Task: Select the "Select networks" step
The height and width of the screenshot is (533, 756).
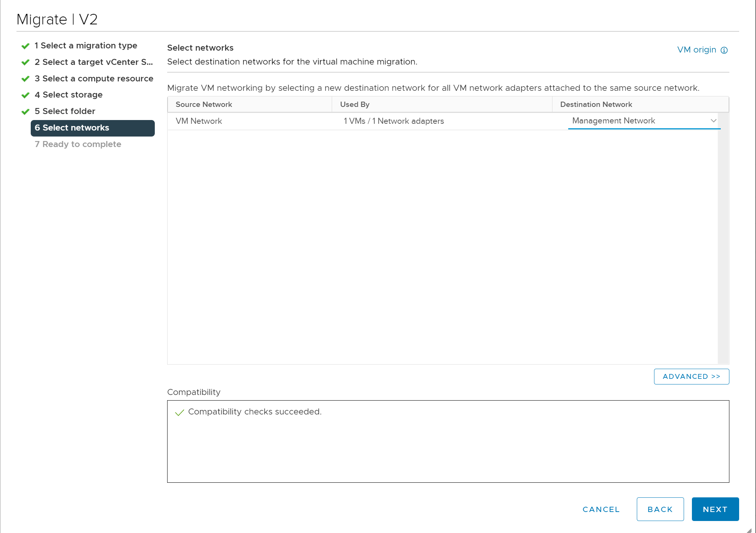Action: click(x=72, y=128)
